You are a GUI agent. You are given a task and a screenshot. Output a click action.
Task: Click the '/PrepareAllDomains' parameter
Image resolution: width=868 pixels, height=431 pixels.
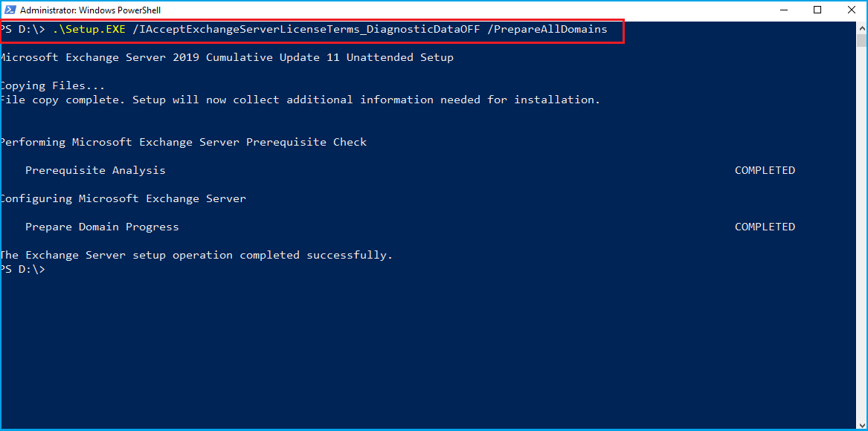tap(547, 30)
